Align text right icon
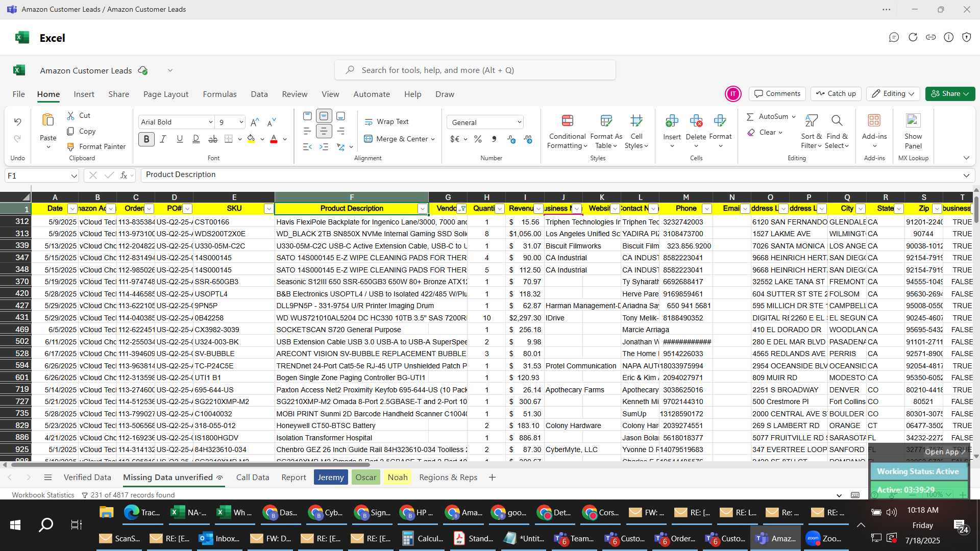Image resolution: width=980 pixels, height=551 pixels. [x=340, y=131]
